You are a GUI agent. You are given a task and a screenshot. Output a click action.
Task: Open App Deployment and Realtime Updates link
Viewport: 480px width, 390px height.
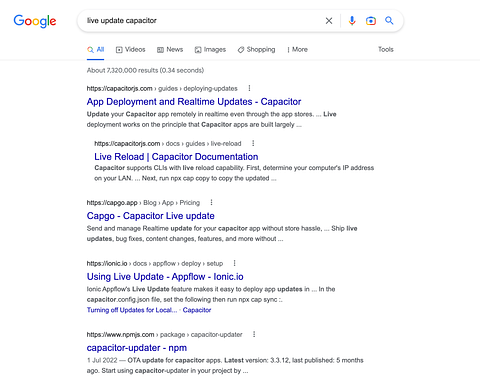[x=194, y=102]
